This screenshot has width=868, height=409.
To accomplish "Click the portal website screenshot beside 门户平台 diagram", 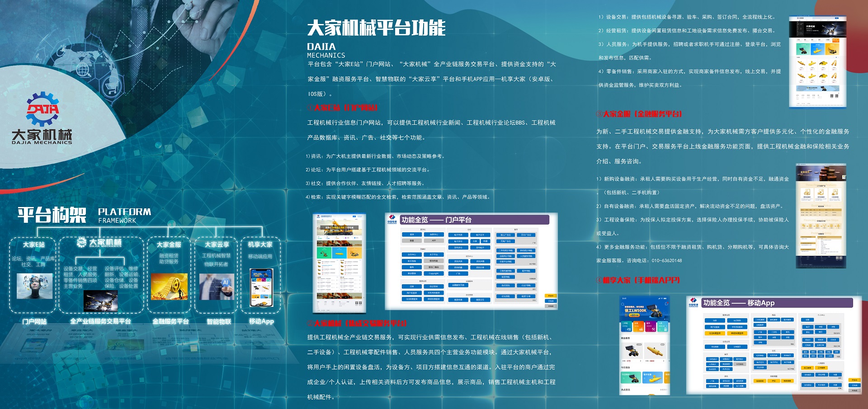I will pos(339,263).
